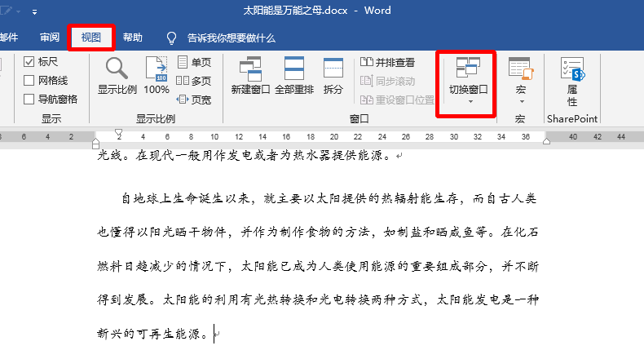Open the Zoom dialog magnifier icon

pyautogui.click(x=117, y=69)
